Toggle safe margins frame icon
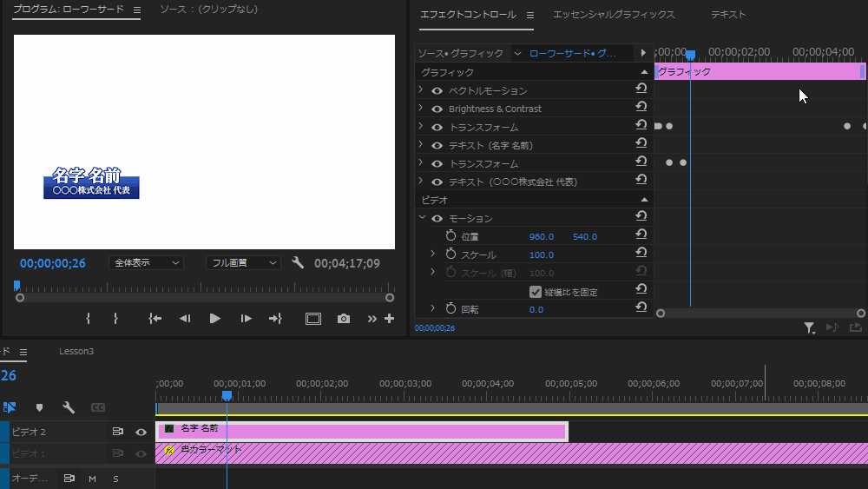The image size is (868, 489). coord(313,319)
